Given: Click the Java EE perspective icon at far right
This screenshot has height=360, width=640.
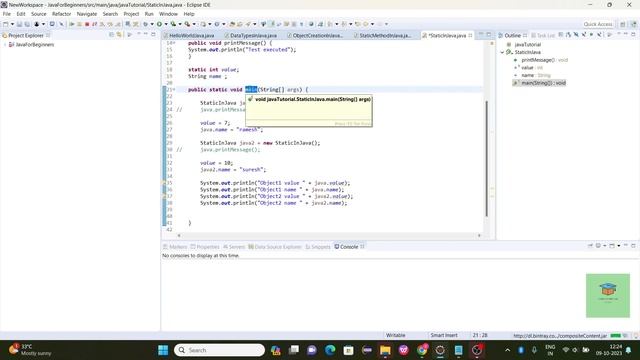Looking at the screenshot, I should (634, 24).
